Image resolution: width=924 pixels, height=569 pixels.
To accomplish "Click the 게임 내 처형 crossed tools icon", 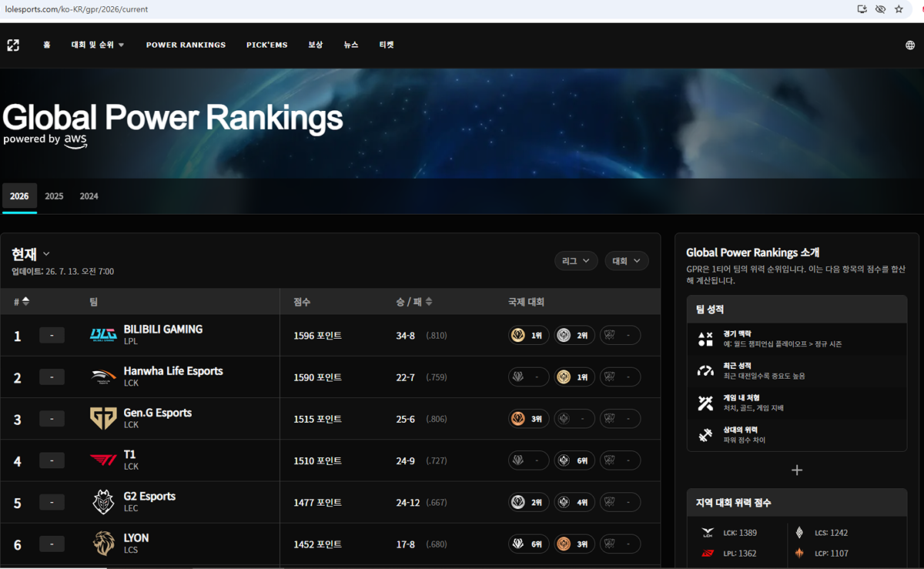I will (705, 403).
